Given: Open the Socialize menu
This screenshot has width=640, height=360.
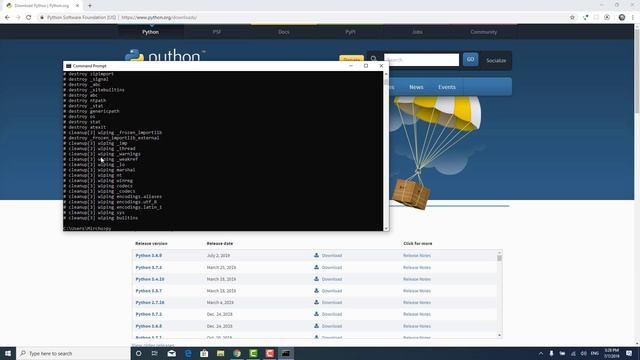Looking at the screenshot, I should click(496, 60).
